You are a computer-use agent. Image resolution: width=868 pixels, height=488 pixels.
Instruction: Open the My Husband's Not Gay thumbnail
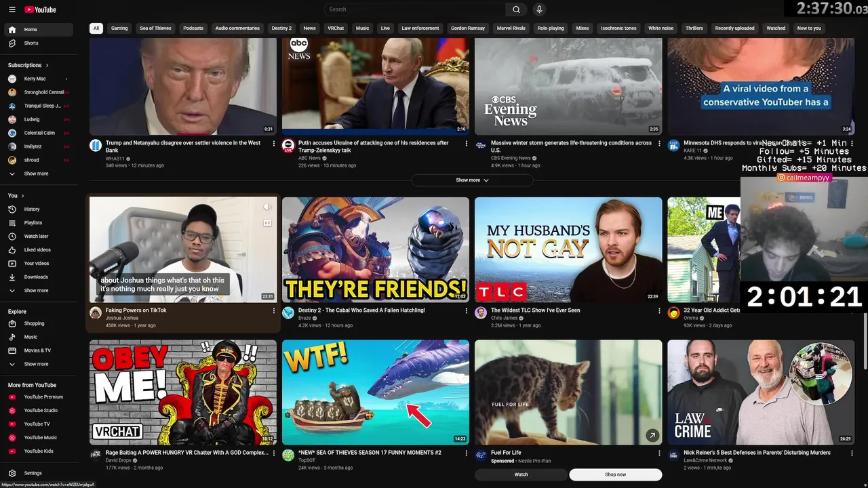pyautogui.click(x=568, y=249)
